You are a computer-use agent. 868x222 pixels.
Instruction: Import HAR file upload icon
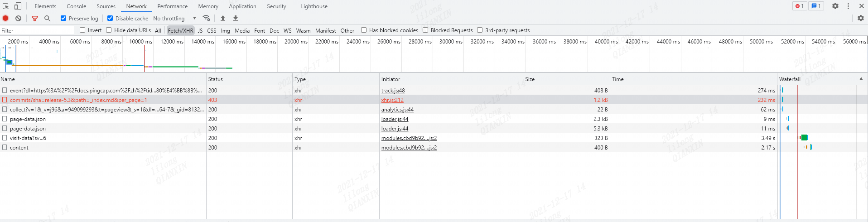pyautogui.click(x=223, y=18)
